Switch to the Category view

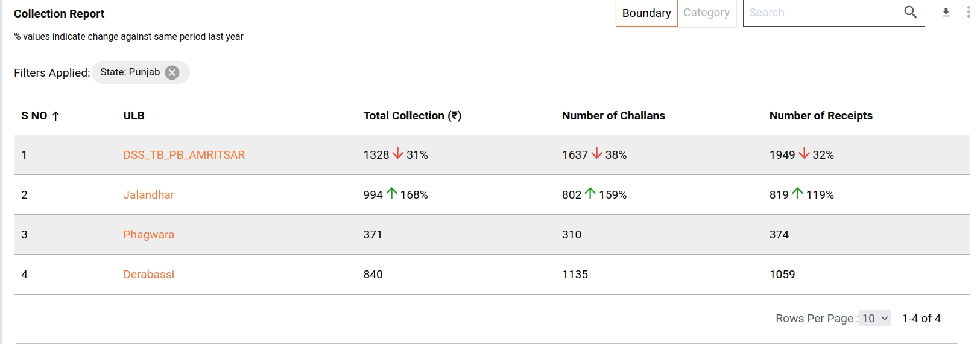point(706,13)
